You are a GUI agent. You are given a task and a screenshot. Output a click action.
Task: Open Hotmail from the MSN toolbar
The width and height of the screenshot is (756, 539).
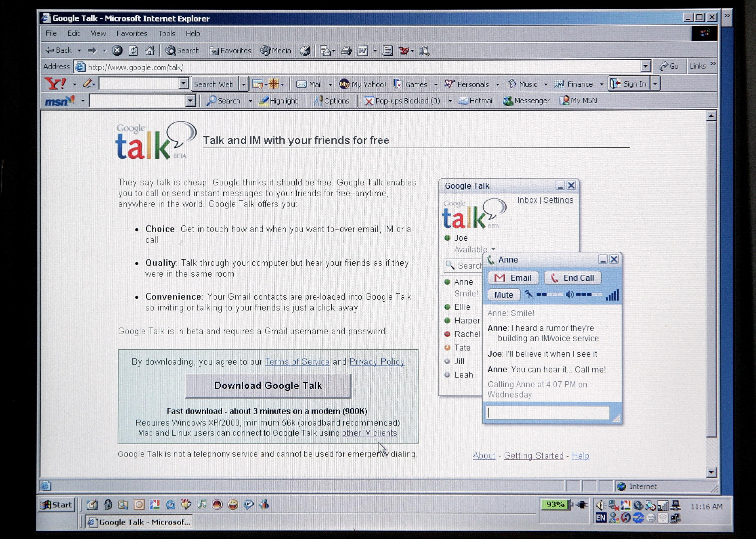pos(476,101)
